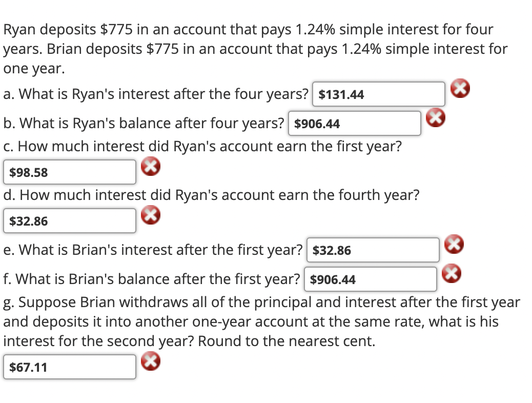Select the question b prompt text
Screen dimensions: 532x403
[144, 123]
